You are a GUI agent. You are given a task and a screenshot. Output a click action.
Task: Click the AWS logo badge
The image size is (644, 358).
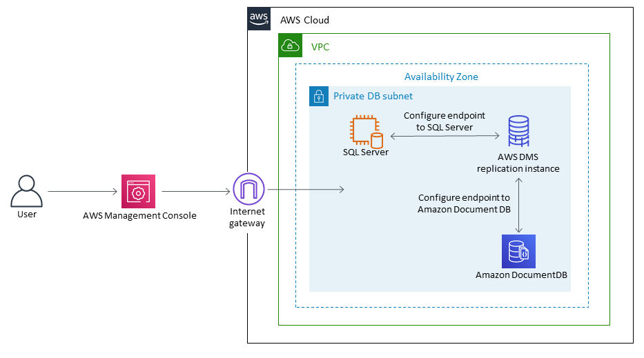[x=259, y=19]
